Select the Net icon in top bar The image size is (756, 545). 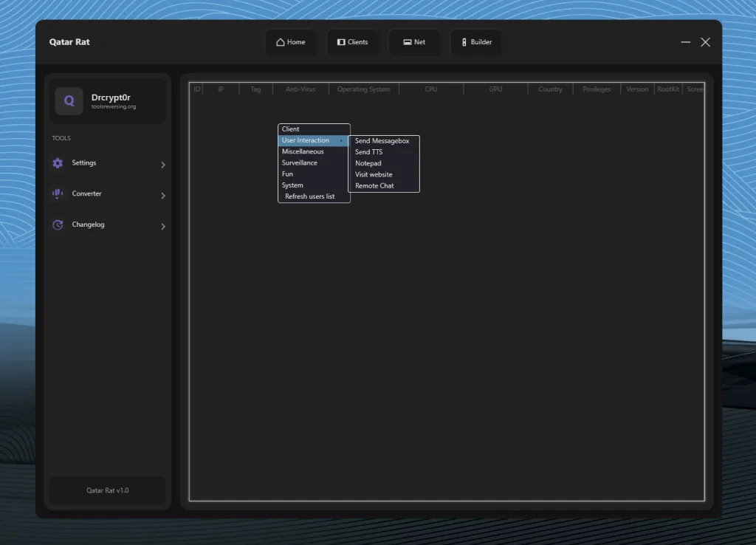(x=407, y=42)
